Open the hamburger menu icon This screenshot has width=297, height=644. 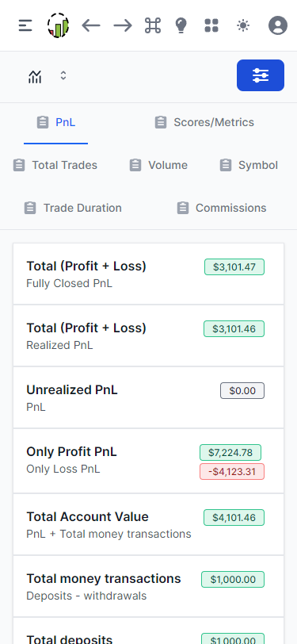(25, 25)
